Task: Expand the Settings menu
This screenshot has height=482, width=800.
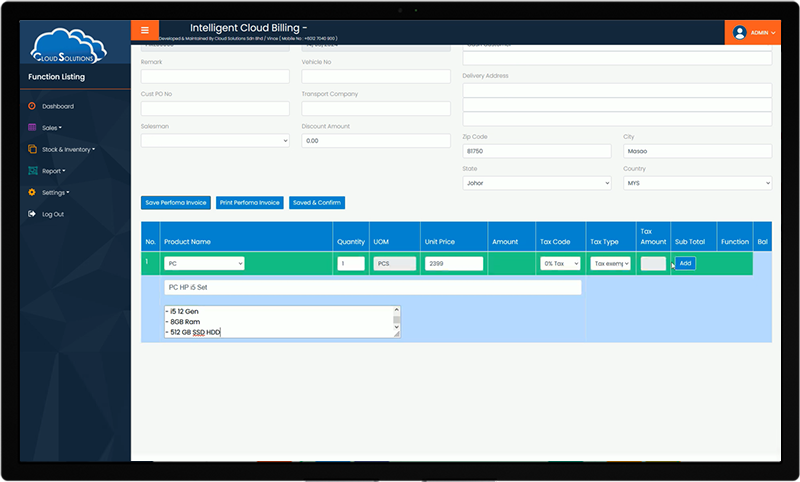Action: [x=56, y=192]
